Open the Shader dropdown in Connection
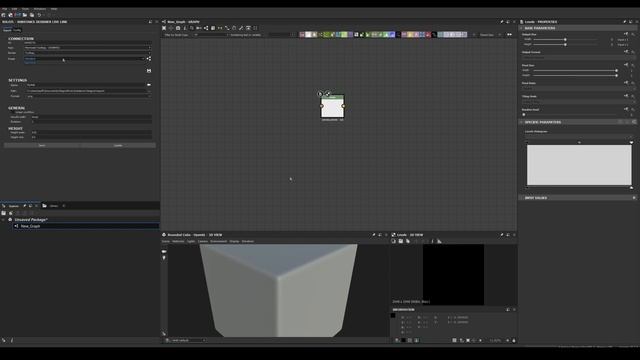 (84, 59)
